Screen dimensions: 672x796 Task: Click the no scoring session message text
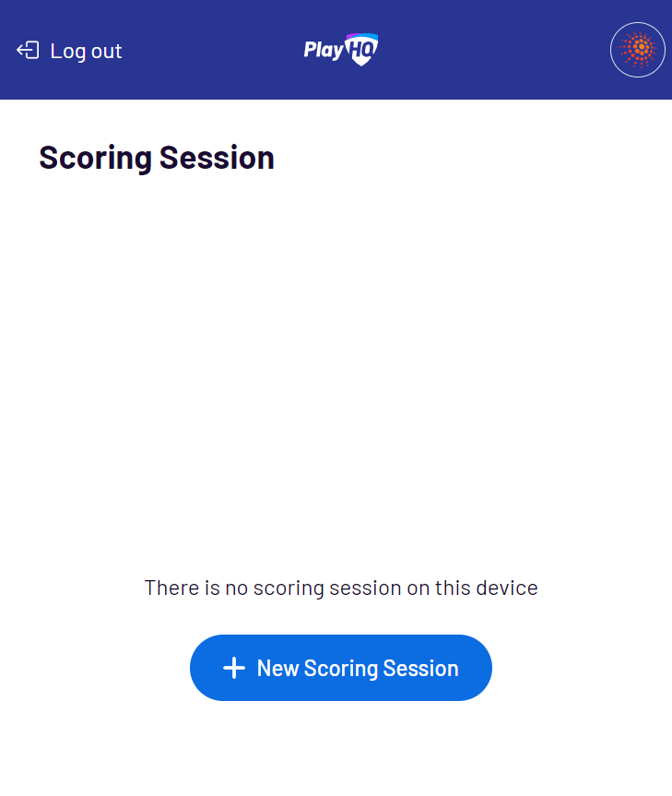[340, 588]
